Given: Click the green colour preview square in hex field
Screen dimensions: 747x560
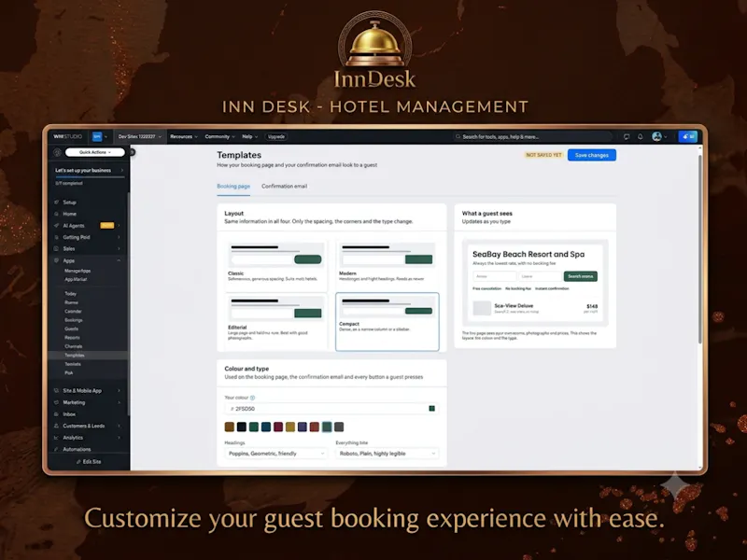Looking at the screenshot, I should click(x=431, y=409).
